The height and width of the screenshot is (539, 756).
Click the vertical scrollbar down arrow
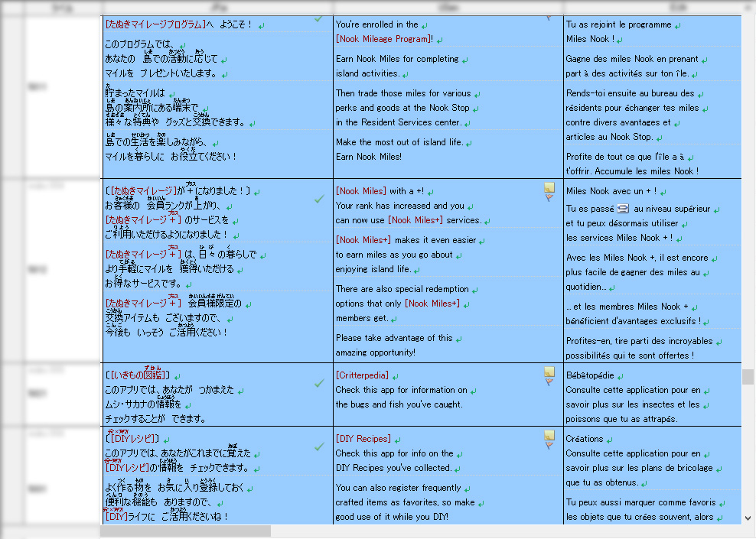(x=748, y=518)
